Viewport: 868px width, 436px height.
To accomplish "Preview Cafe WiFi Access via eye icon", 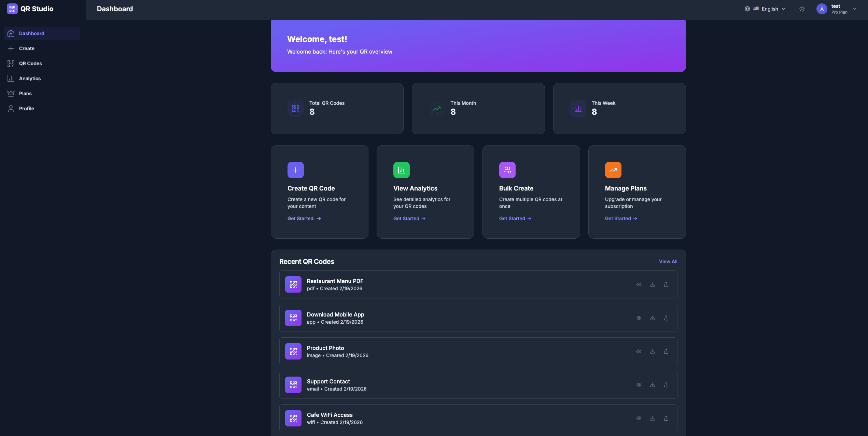I will tap(639, 418).
